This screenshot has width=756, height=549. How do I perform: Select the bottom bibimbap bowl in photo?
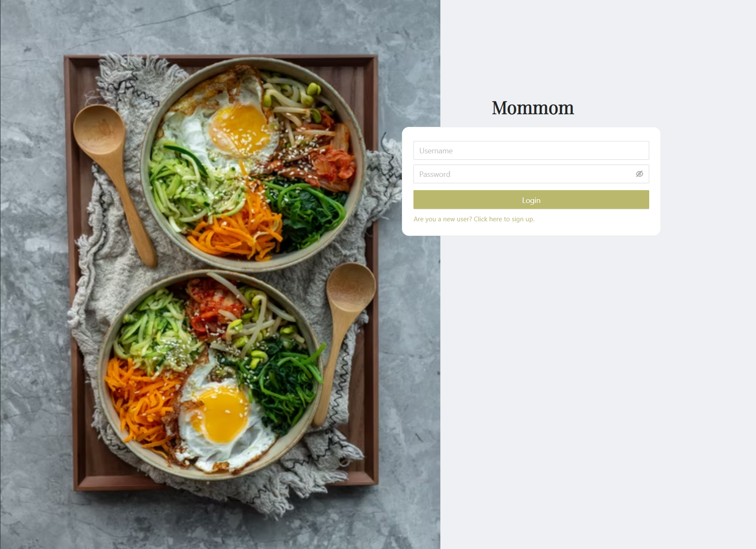[210, 374]
